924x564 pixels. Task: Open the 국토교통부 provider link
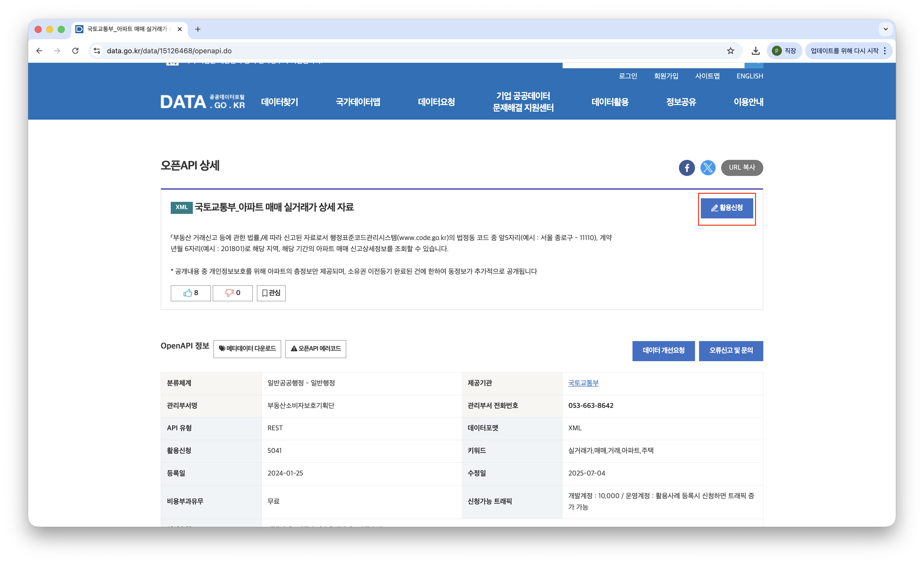[583, 383]
